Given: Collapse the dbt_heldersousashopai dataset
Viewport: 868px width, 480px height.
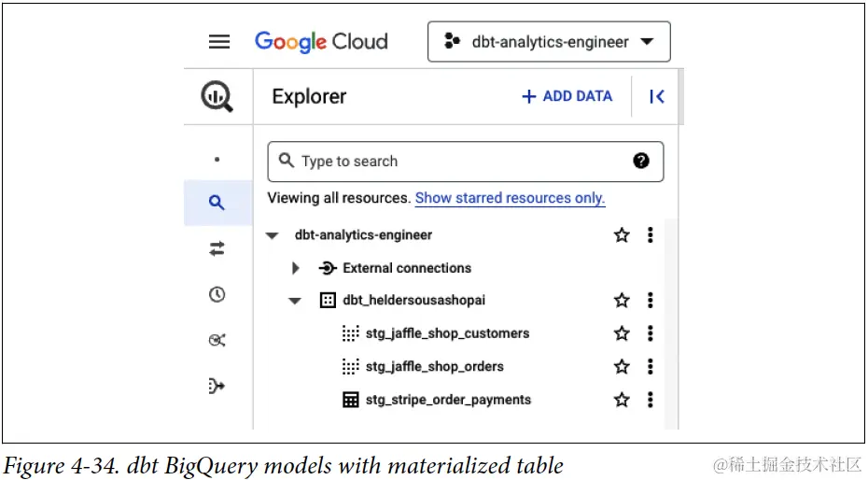Looking at the screenshot, I should [295, 301].
